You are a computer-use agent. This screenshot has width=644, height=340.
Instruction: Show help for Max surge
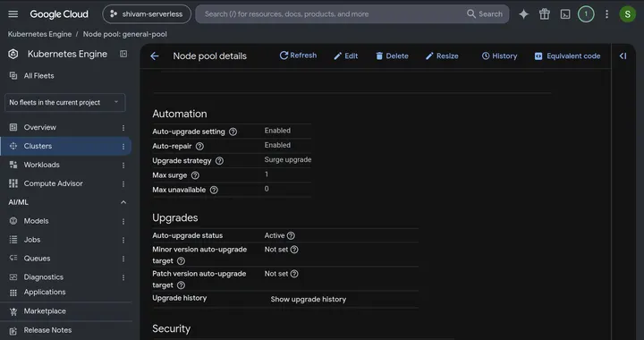coord(195,175)
